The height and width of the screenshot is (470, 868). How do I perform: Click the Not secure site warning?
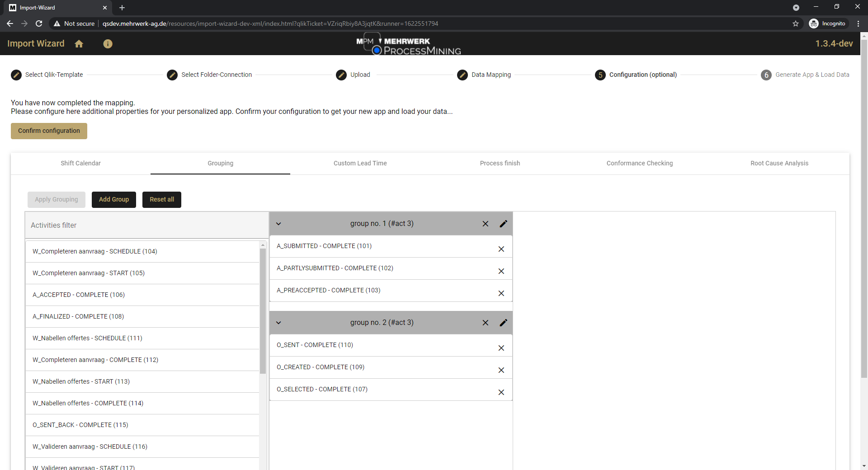pos(74,23)
